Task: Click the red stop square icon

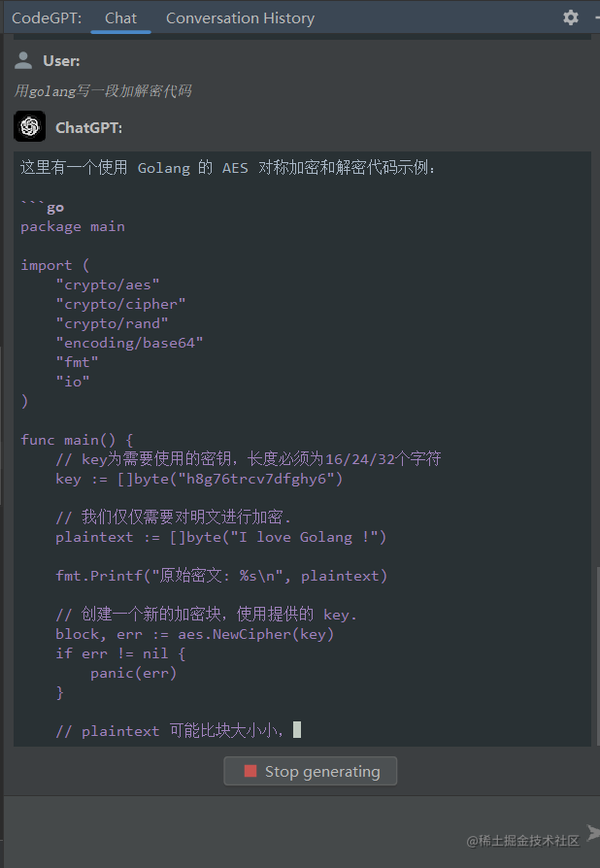Action: coord(250,771)
